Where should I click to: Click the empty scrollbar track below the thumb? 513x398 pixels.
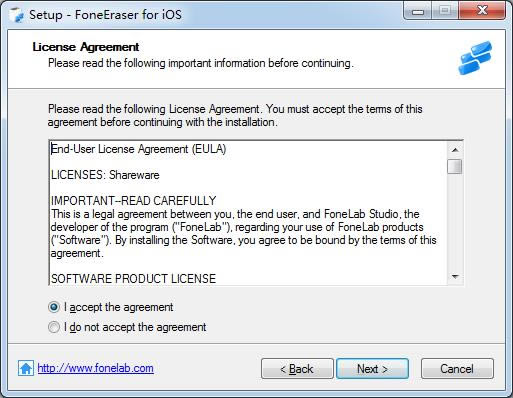pyautogui.click(x=455, y=222)
